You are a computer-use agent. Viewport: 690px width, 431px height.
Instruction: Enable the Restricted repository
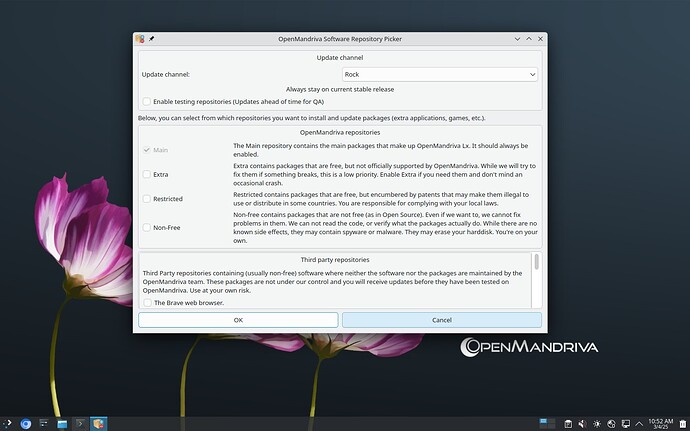[147, 199]
